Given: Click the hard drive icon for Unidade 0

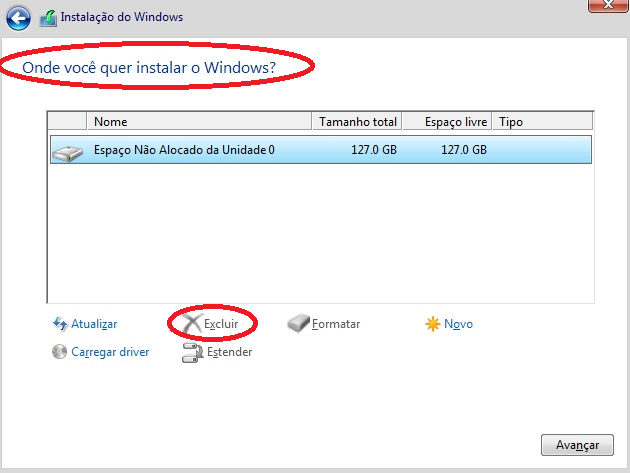Looking at the screenshot, I should [68, 153].
